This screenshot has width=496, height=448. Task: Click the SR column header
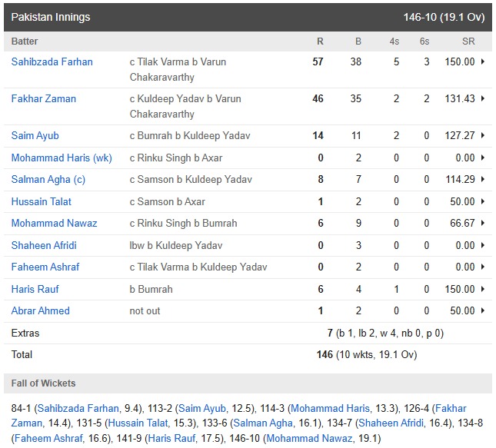click(x=468, y=41)
